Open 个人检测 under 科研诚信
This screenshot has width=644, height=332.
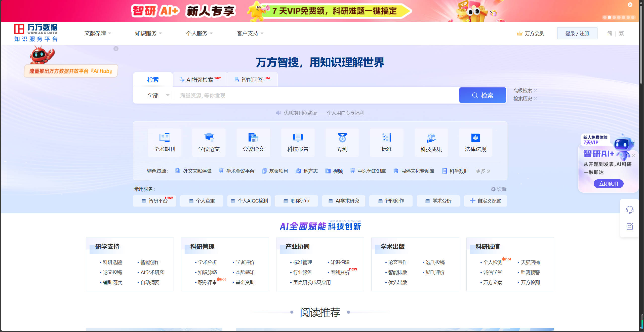tap(493, 262)
